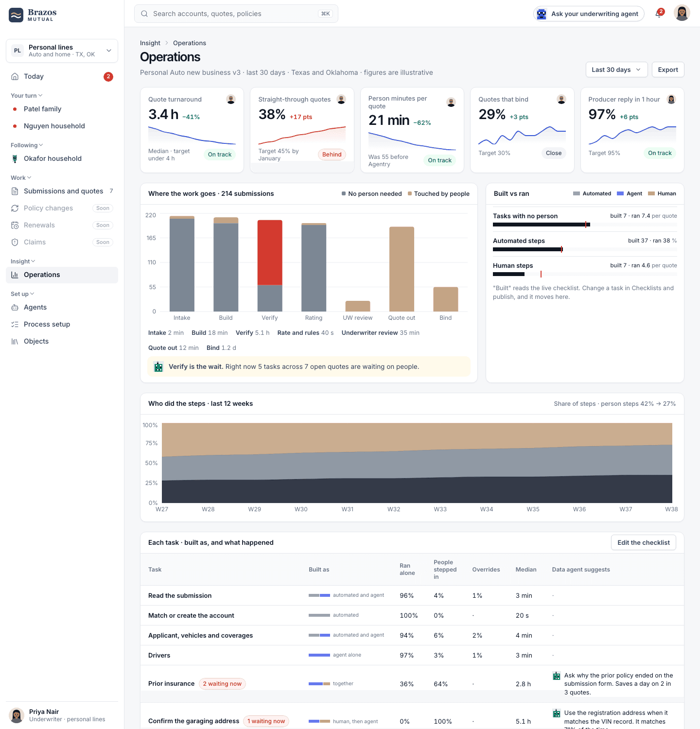Click the Today home icon
The width and height of the screenshot is (700, 729).
coord(15,76)
